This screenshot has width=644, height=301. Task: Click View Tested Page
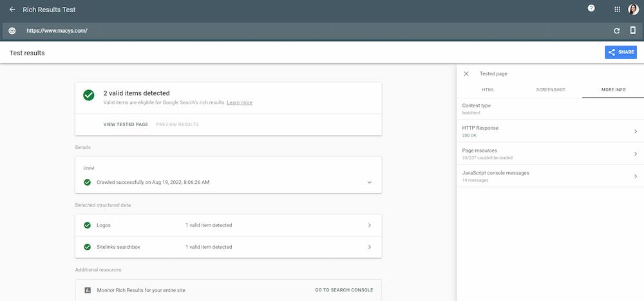pos(126,124)
